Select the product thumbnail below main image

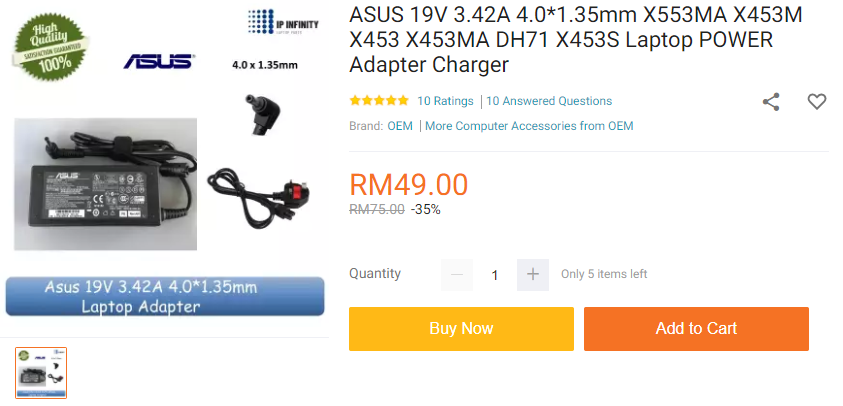[x=41, y=373]
